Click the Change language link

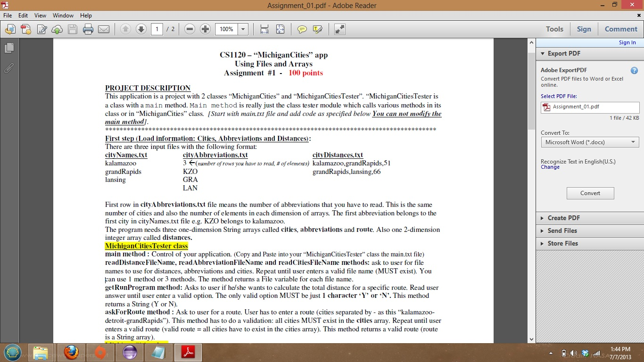click(550, 167)
